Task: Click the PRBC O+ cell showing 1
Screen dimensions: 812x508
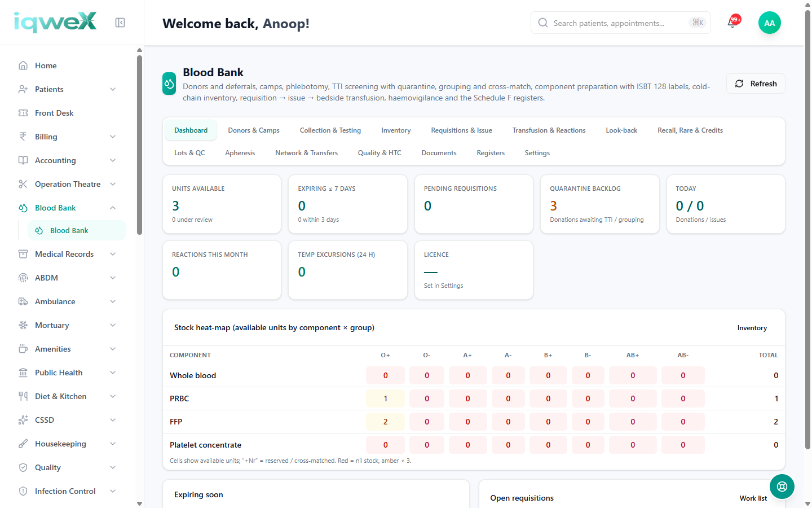Action: (386, 398)
